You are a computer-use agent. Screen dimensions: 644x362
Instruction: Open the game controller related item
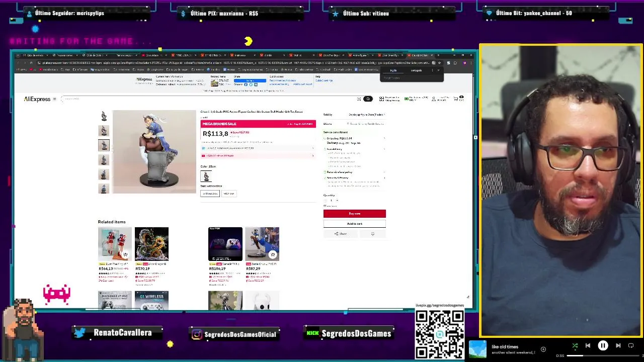(225, 244)
